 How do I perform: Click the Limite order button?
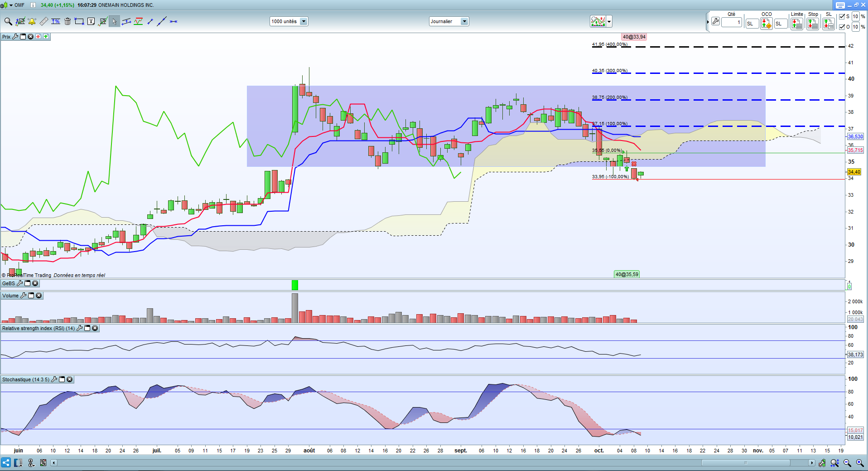[796, 24]
